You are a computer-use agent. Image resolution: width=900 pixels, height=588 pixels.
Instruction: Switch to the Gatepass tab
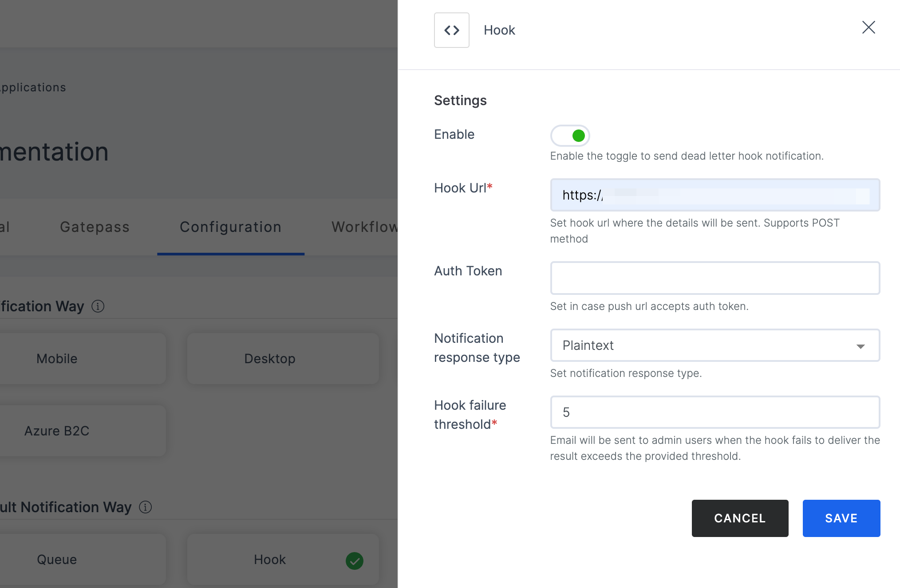95,227
